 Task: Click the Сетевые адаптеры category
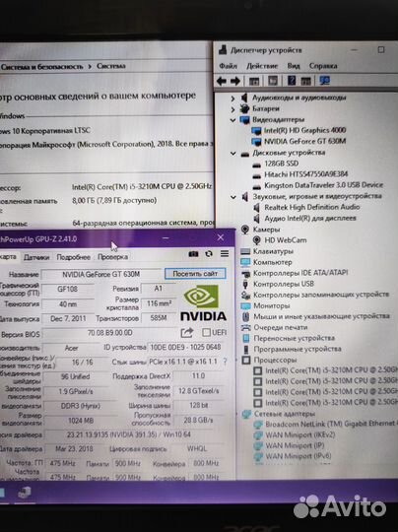[285, 414]
